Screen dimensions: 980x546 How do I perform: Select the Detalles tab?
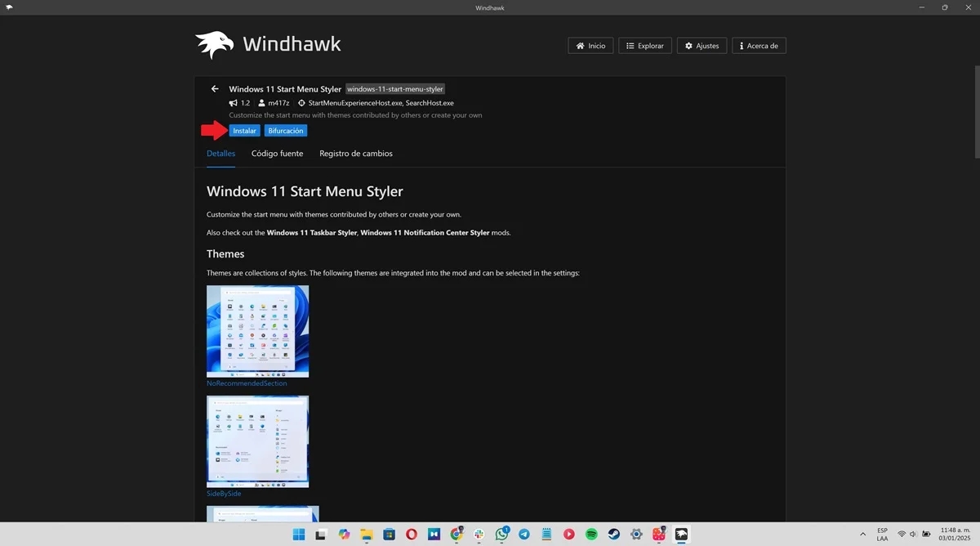[220, 153]
